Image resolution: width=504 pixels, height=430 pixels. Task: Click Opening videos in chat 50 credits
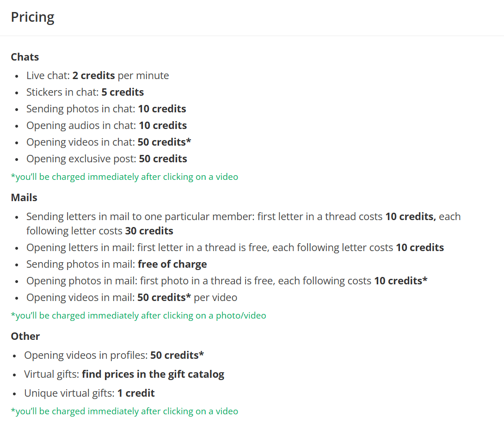(x=109, y=142)
